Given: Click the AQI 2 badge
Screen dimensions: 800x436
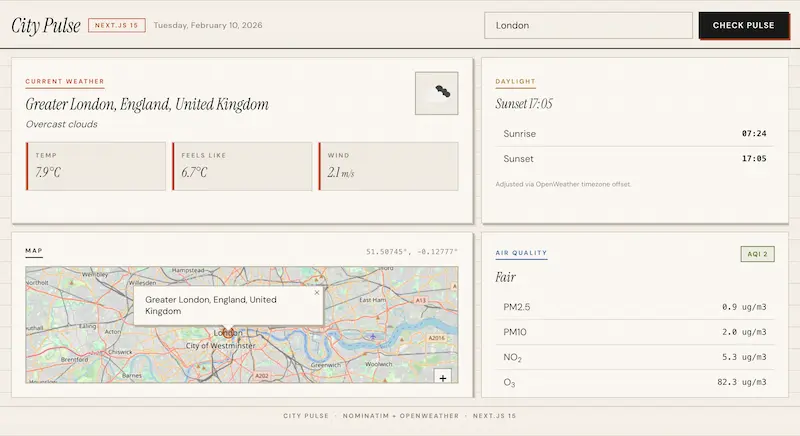Looking at the screenshot, I should [757, 254].
